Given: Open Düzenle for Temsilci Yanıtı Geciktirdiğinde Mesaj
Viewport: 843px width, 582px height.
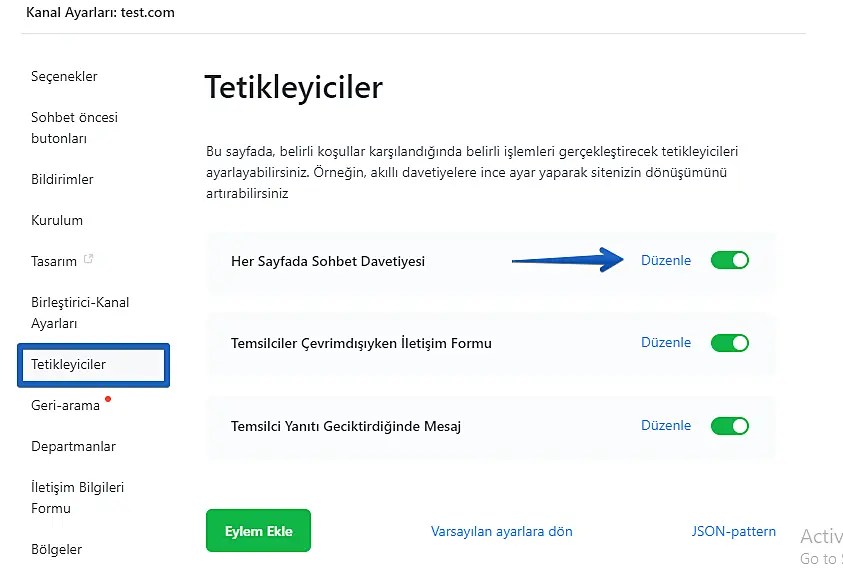Looking at the screenshot, I should coord(665,426).
